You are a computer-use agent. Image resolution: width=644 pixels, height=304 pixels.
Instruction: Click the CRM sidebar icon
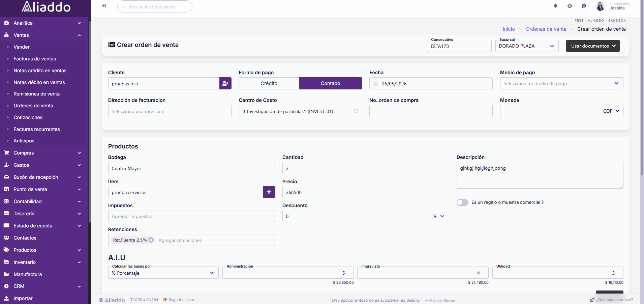[x=6, y=286]
